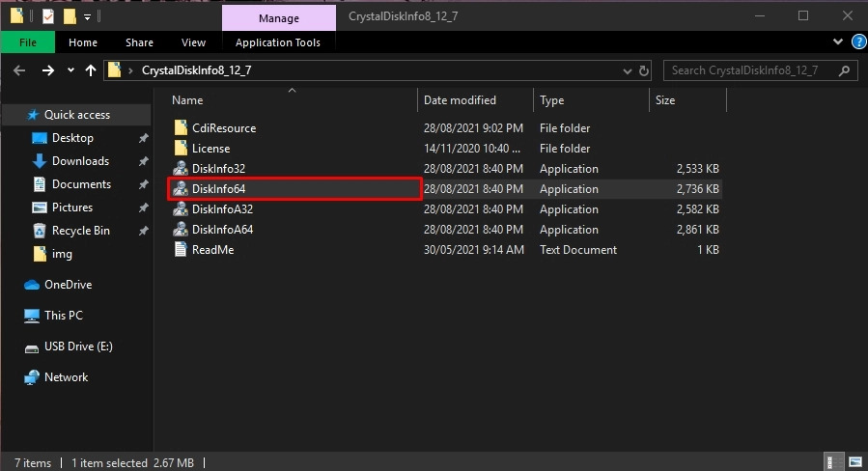The height and width of the screenshot is (471, 868).
Task: Open the Application Tools tab
Action: [278, 42]
